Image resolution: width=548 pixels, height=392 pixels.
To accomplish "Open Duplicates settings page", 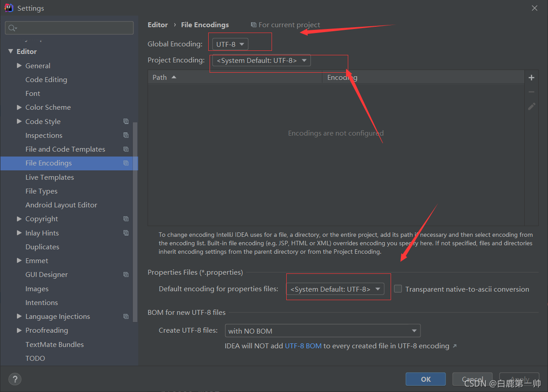I will coord(42,247).
